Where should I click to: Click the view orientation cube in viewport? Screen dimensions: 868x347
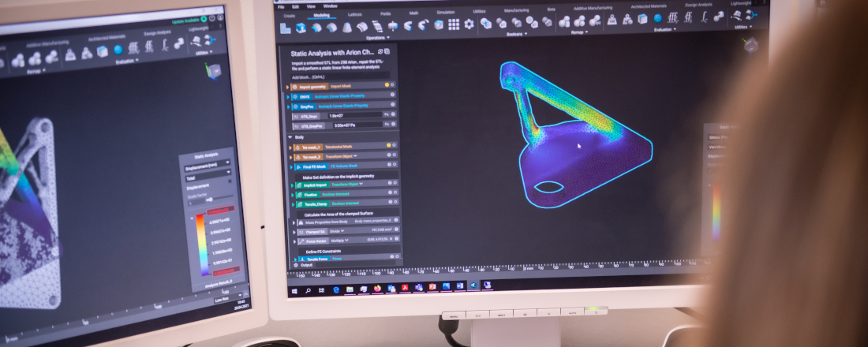coord(750,46)
